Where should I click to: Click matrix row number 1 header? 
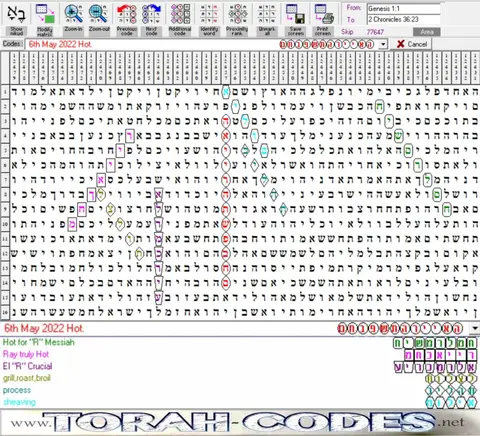5,92
